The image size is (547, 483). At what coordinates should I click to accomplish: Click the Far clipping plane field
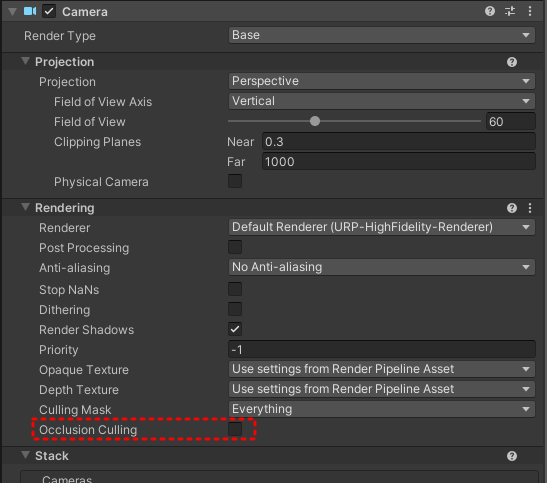click(399, 161)
